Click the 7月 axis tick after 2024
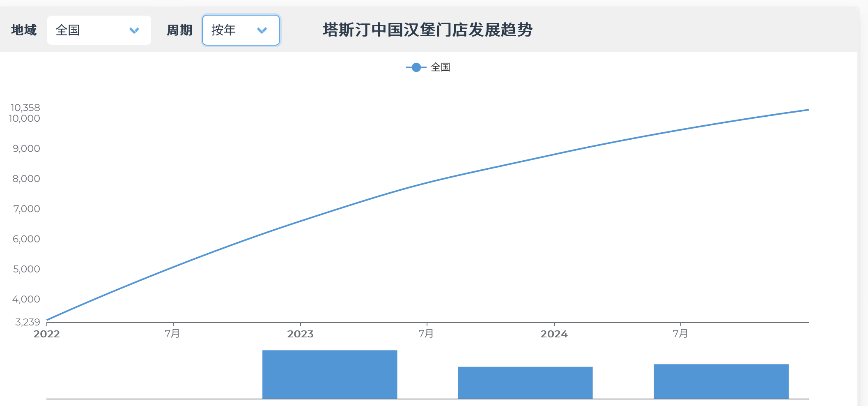Viewport: 868px width, 406px height. pyautogui.click(x=680, y=333)
